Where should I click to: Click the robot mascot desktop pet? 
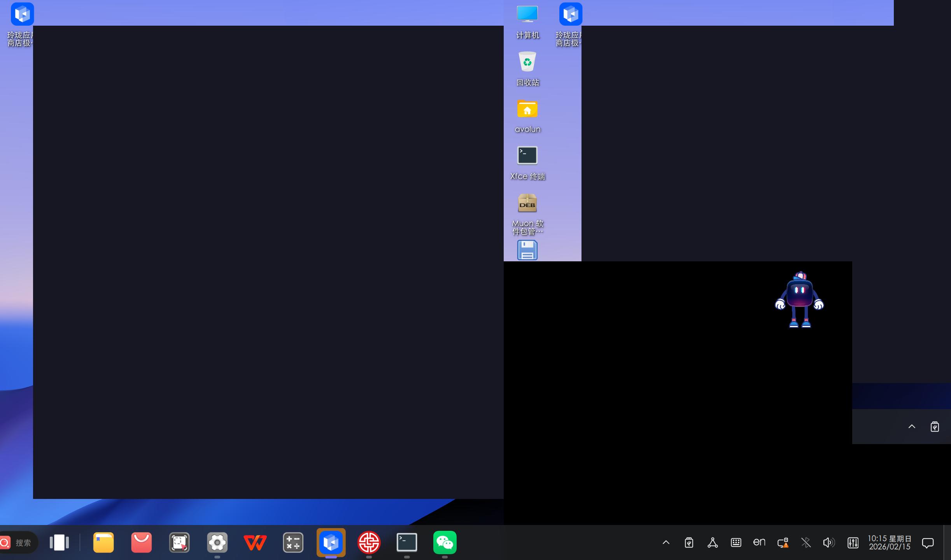pyautogui.click(x=799, y=300)
